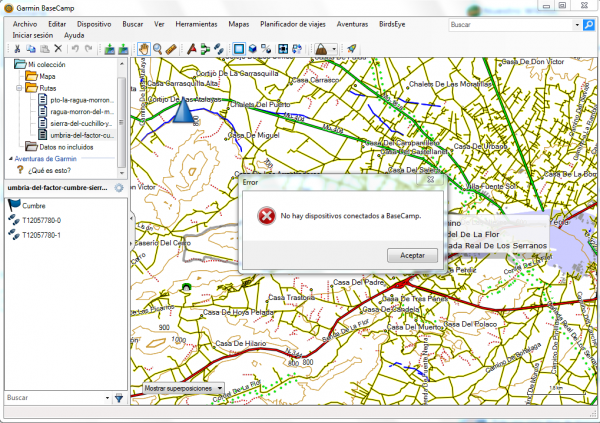
Task: Click the Copy toolbar icon
Action: click(x=31, y=49)
